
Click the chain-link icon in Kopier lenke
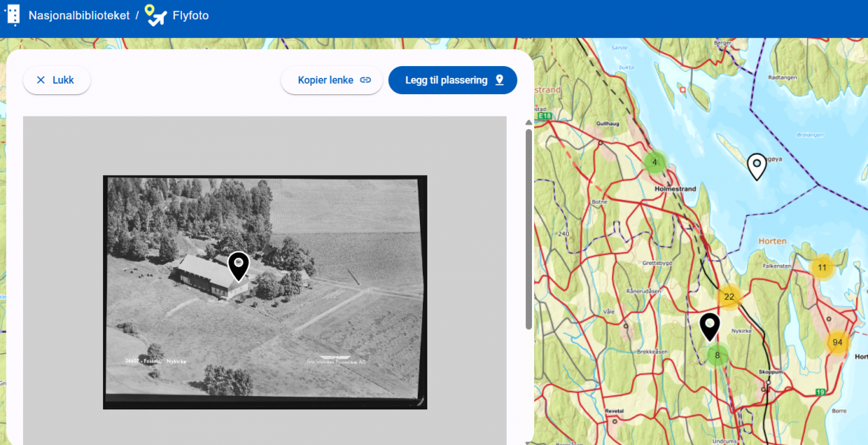click(x=366, y=80)
